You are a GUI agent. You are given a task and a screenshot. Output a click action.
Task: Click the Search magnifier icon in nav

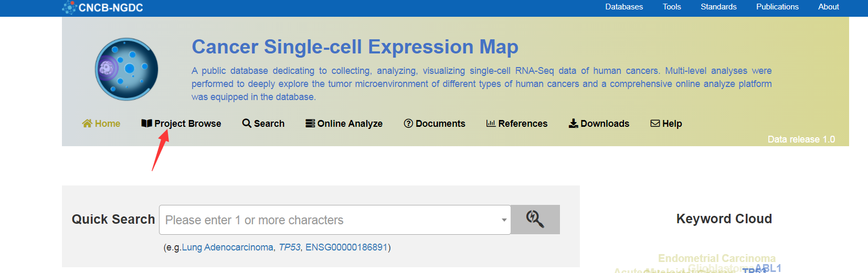[247, 123]
